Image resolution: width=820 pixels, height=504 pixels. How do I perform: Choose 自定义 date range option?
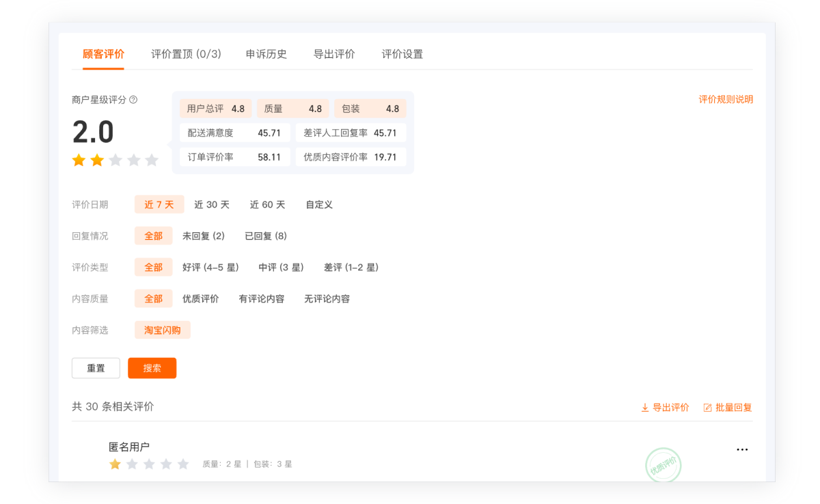pyautogui.click(x=319, y=204)
